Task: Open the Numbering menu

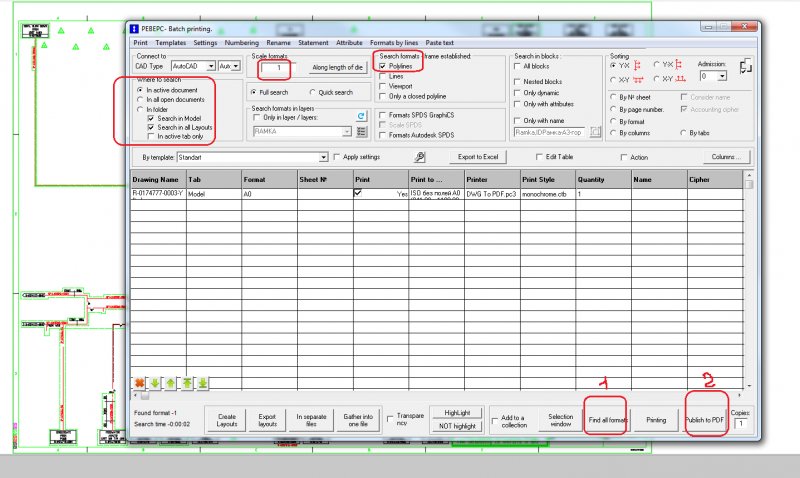Action: [x=242, y=43]
